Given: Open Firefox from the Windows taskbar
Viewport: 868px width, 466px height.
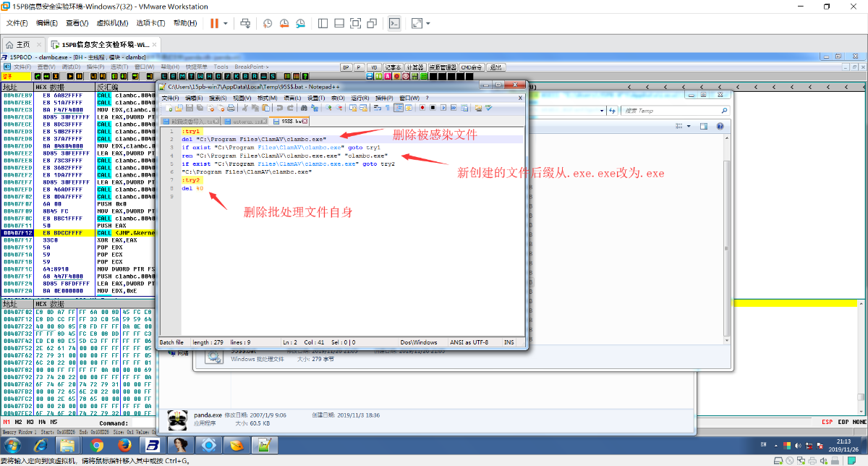Looking at the screenshot, I should point(124,444).
